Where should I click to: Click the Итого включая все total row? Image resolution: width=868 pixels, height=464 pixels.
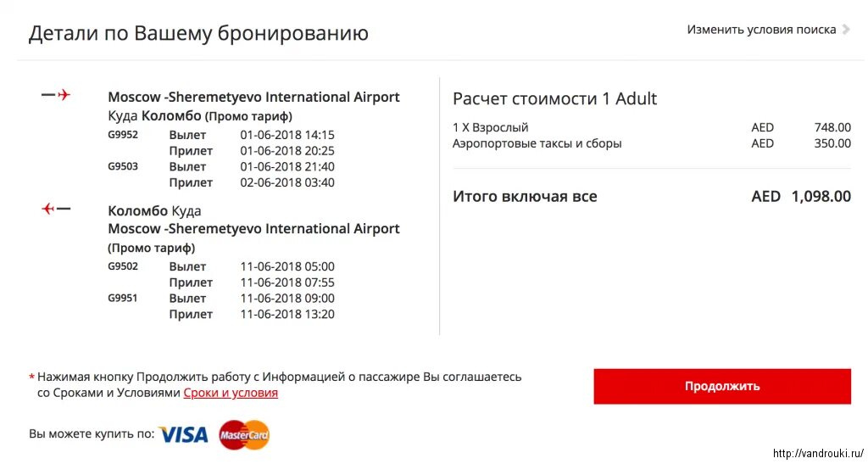(652, 197)
